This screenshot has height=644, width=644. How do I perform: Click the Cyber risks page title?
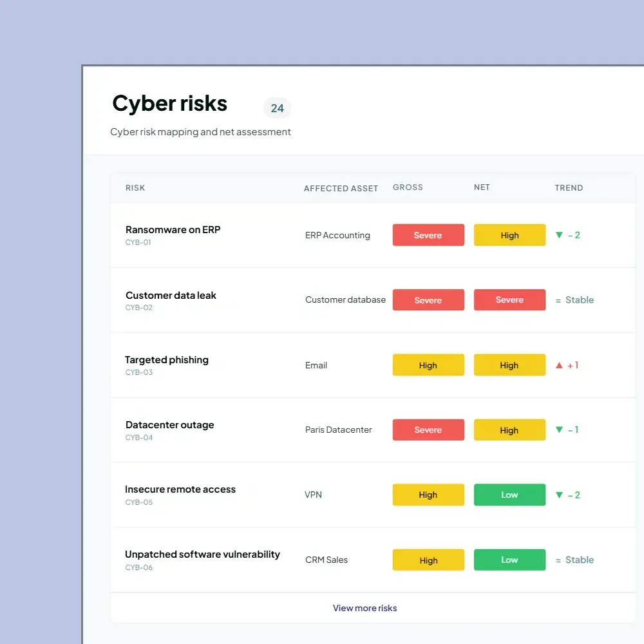pos(169,103)
